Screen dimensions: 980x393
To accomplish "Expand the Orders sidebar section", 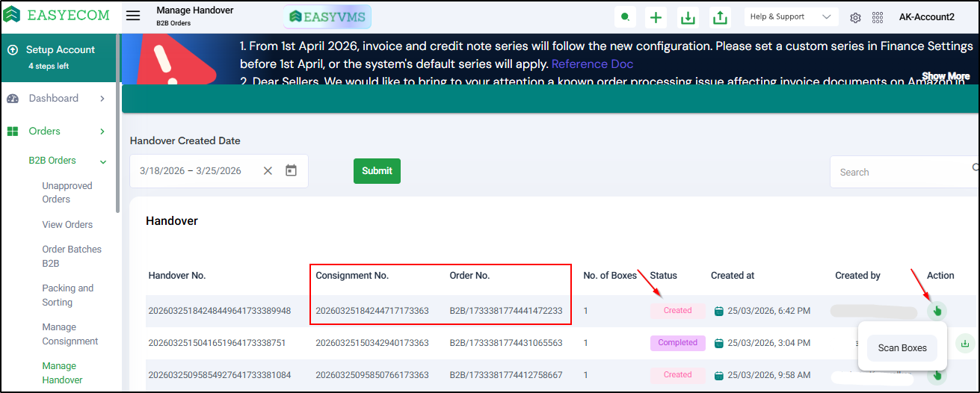I will tap(102, 131).
